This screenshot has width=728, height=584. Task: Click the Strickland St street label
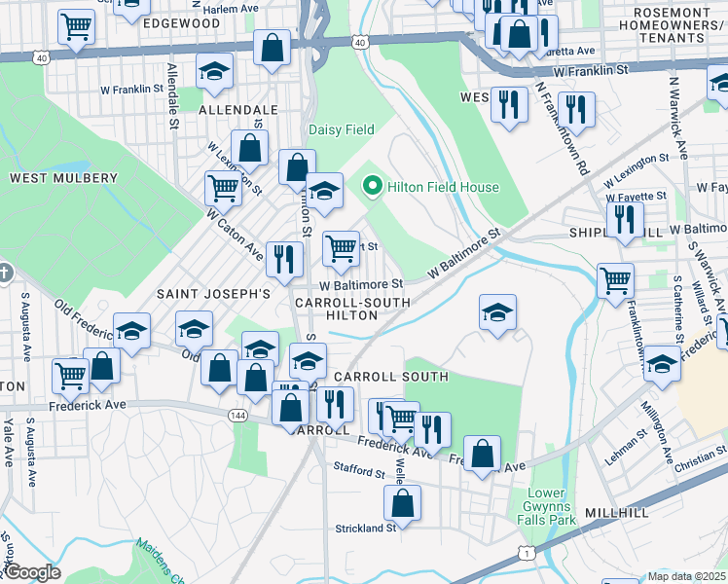366,529
